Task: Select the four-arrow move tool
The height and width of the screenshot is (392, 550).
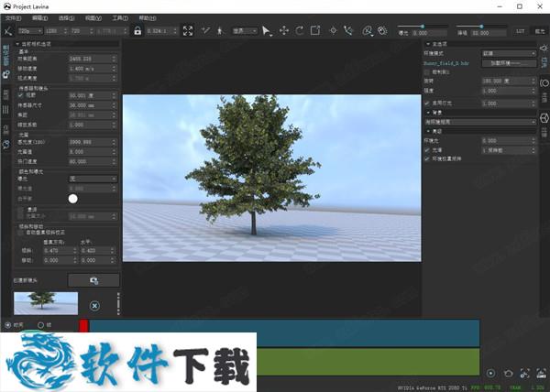Action: coord(284,30)
